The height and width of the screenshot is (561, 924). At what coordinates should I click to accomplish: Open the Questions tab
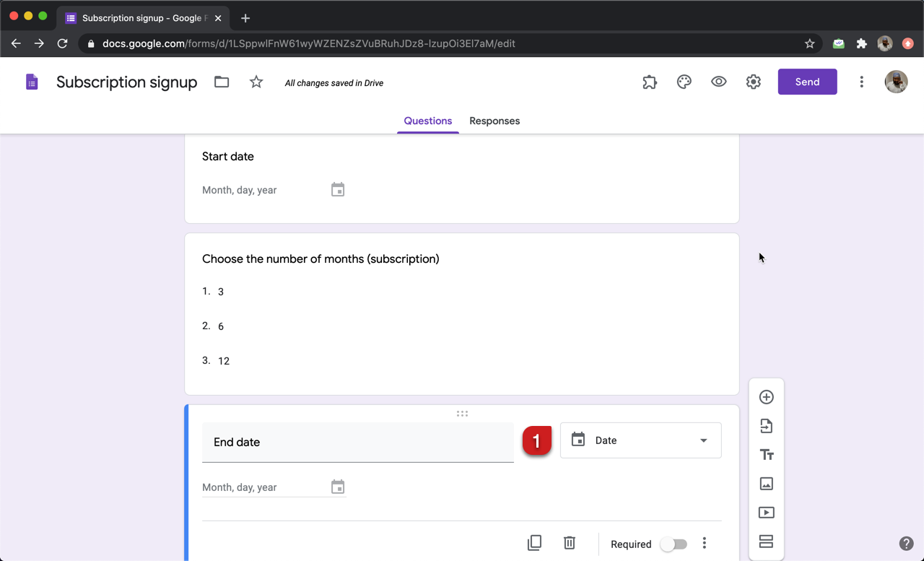click(427, 121)
